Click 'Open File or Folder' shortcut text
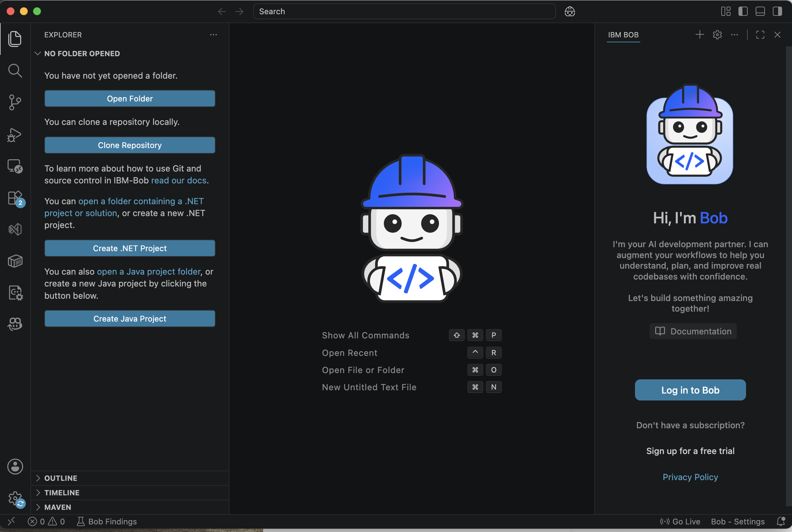The width and height of the screenshot is (792, 532). pos(363,370)
